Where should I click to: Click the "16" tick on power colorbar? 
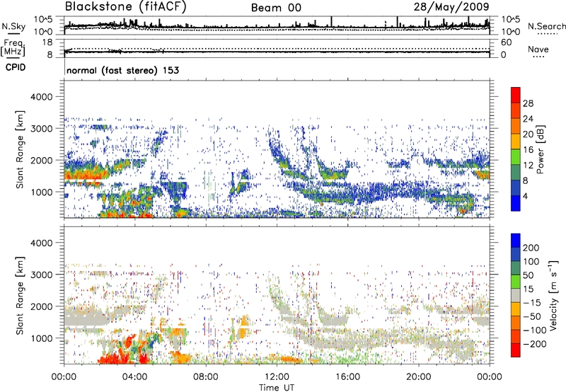(528, 150)
